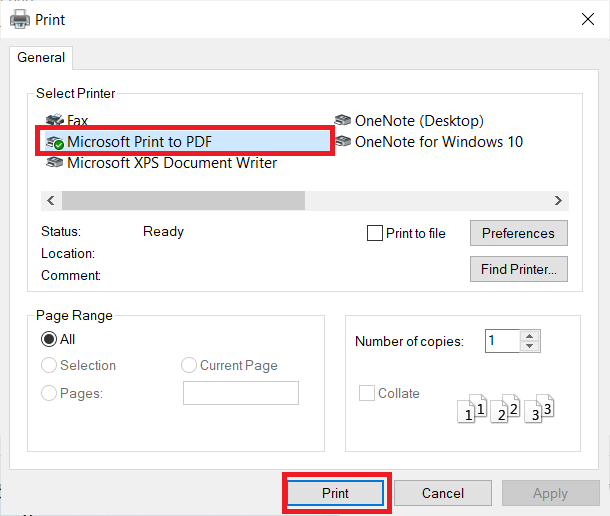Screen dimensions: 610x516
Task: Cancel the print dialog
Action: click(442, 493)
